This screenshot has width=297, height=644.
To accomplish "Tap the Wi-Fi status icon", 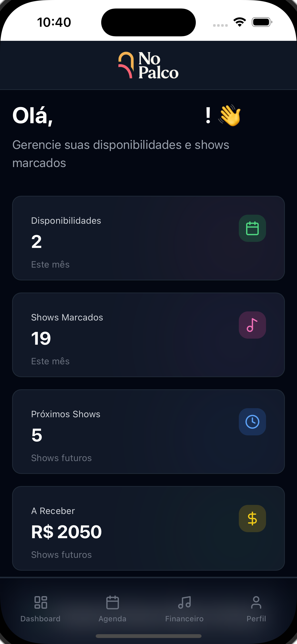I will [240, 22].
